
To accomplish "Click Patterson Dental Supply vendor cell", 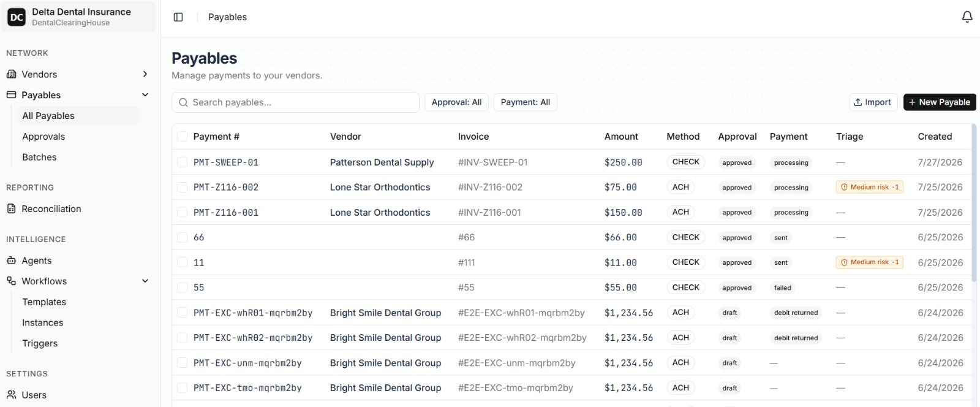I will point(382,162).
